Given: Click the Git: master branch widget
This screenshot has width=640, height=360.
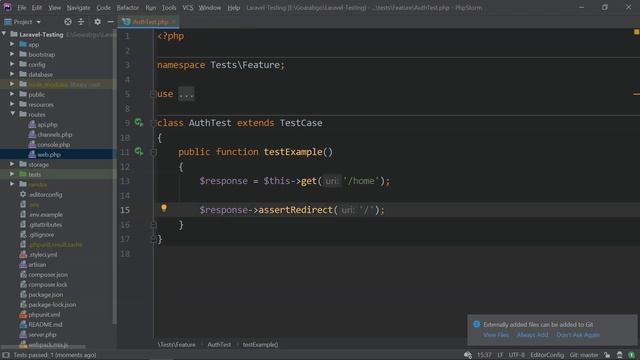Looking at the screenshot, I should coord(584,355).
